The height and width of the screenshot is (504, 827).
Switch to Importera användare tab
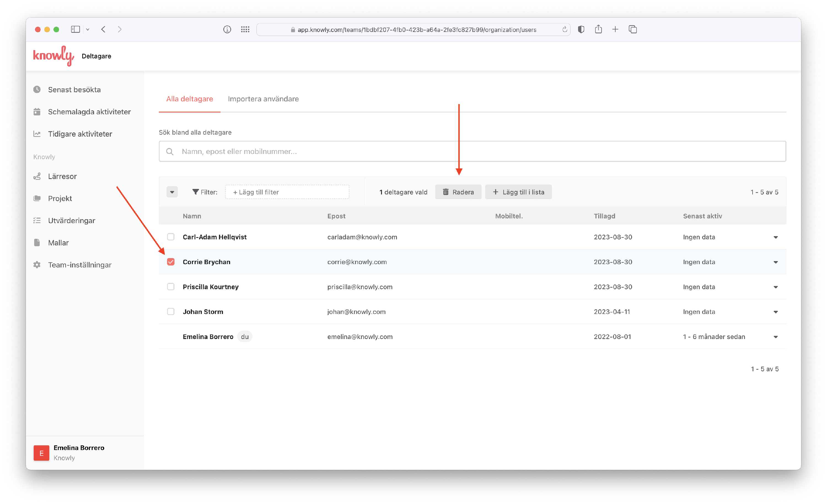click(x=263, y=99)
